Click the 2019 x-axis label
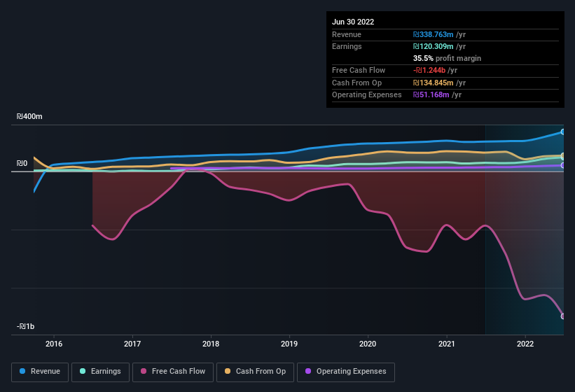This screenshot has height=392, width=575. [289, 344]
